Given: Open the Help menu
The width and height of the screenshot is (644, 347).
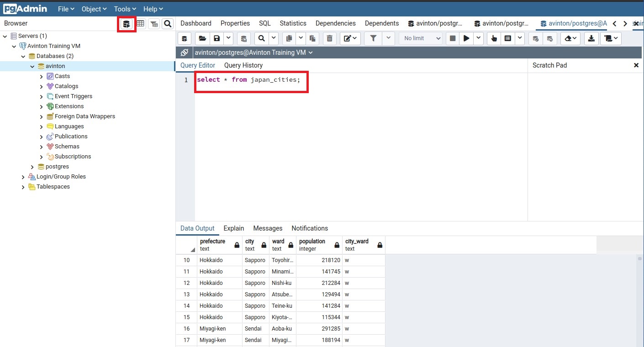Looking at the screenshot, I should (153, 9).
